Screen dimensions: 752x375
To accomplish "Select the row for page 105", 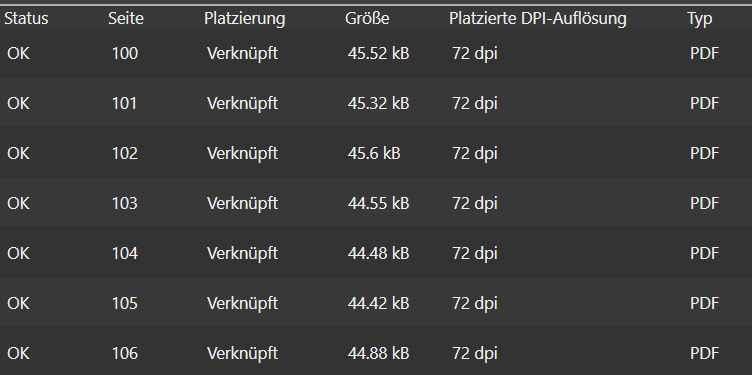I will [x=376, y=303].
